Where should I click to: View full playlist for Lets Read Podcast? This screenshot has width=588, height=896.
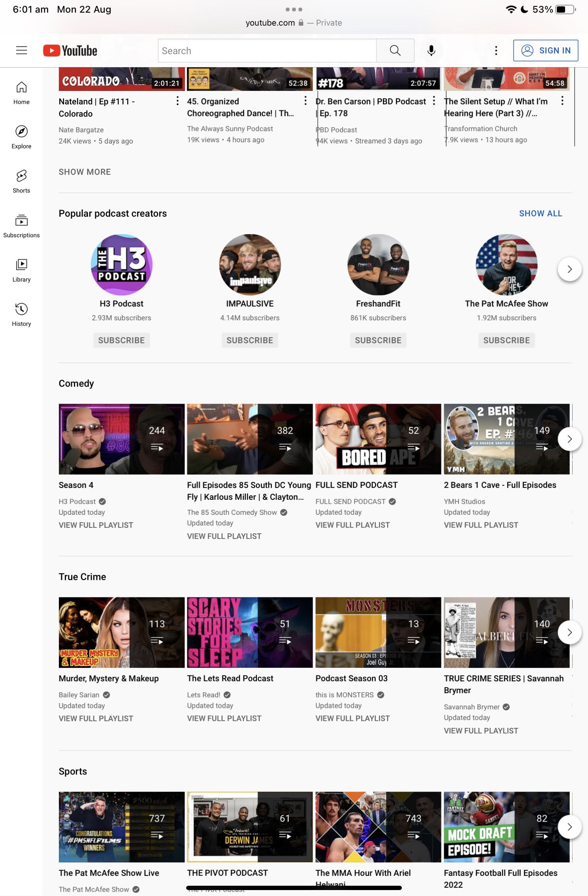pyautogui.click(x=224, y=718)
